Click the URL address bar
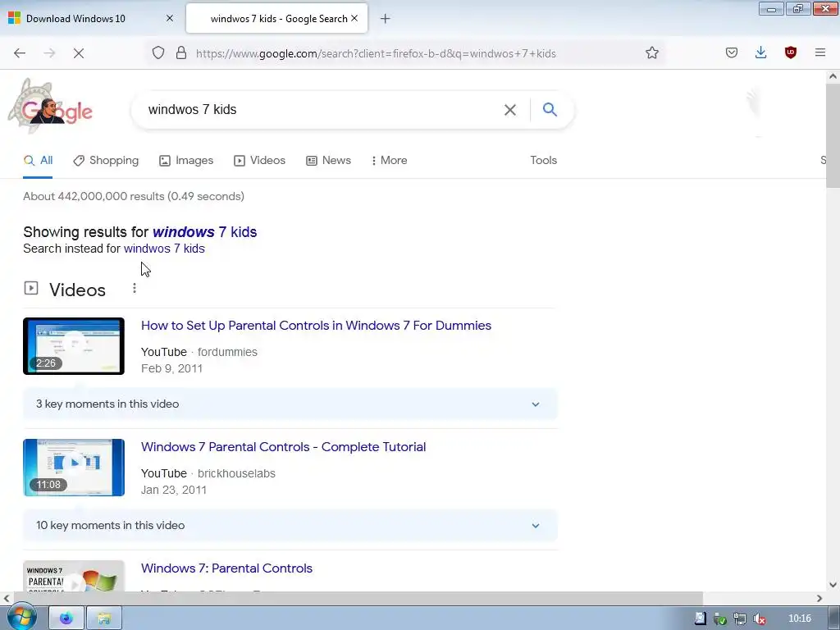 click(407, 53)
